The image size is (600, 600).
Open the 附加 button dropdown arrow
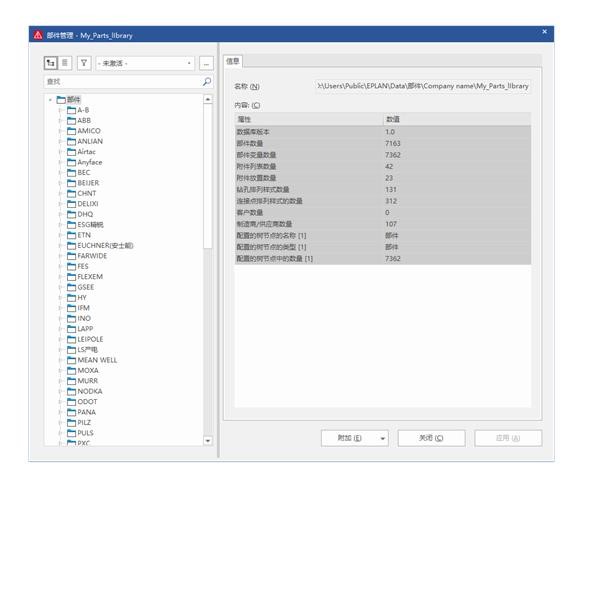point(383,439)
